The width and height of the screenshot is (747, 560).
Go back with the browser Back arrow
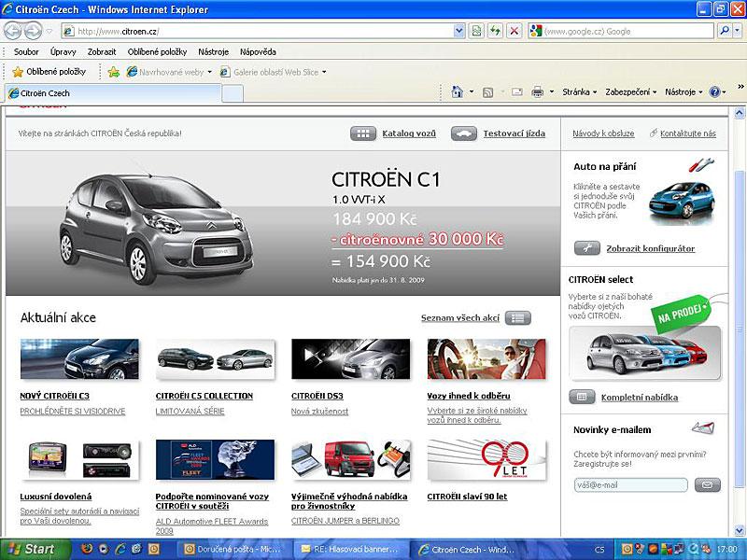pos(13,32)
